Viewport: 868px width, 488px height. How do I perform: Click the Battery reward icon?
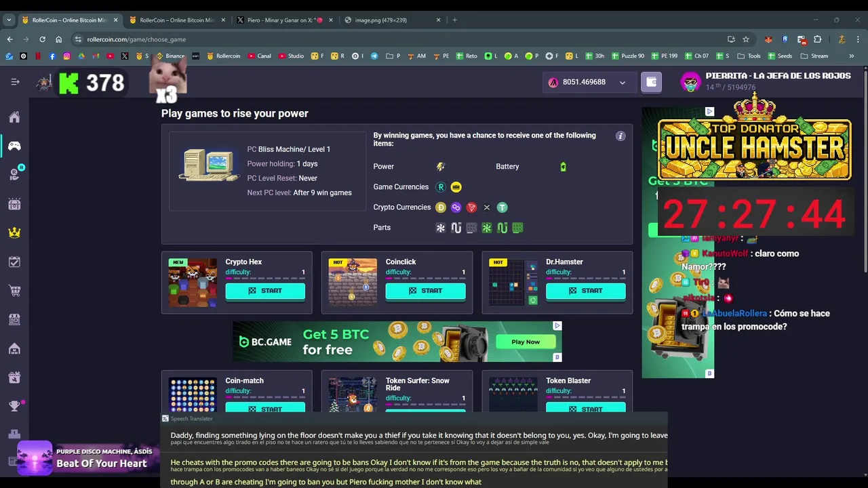click(x=563, y=167)
